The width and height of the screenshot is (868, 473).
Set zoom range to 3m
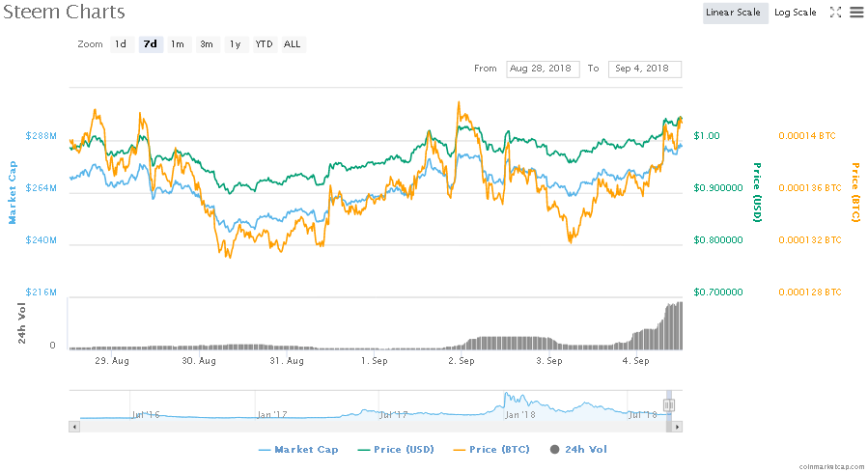tap(207, 44)
